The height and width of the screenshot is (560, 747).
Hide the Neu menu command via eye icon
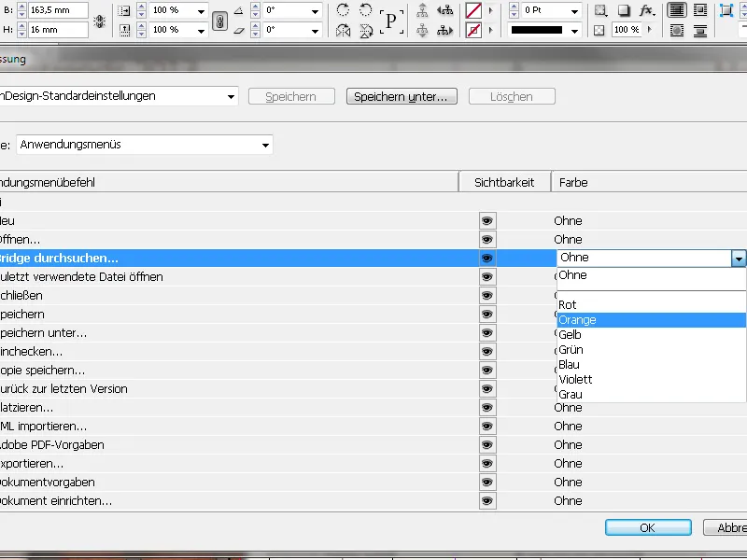pyautogui.click(x=487, y=221)
